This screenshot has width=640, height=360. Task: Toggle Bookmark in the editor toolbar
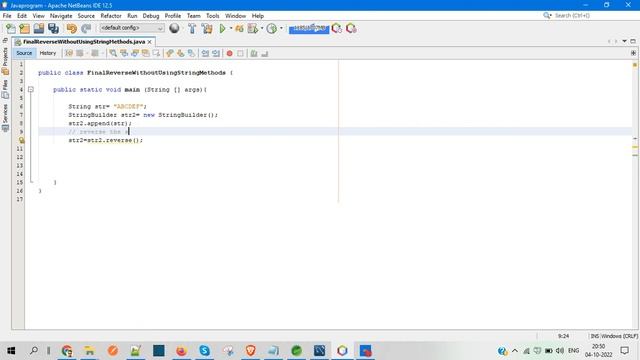(x=191, y=53)
